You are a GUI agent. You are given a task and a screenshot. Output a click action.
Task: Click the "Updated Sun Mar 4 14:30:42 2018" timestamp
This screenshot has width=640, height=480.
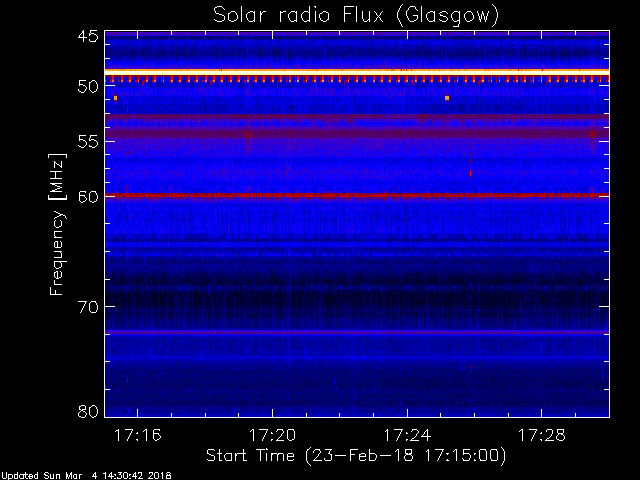pyautogui.click(x=86, y=476)
